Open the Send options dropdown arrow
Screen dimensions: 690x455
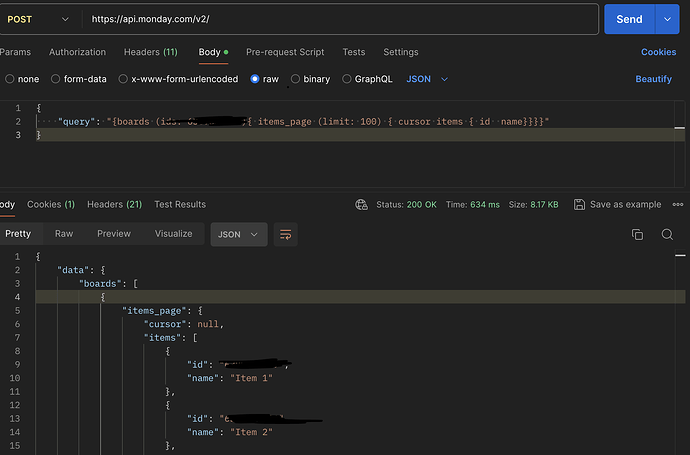[x=668, y=19]
